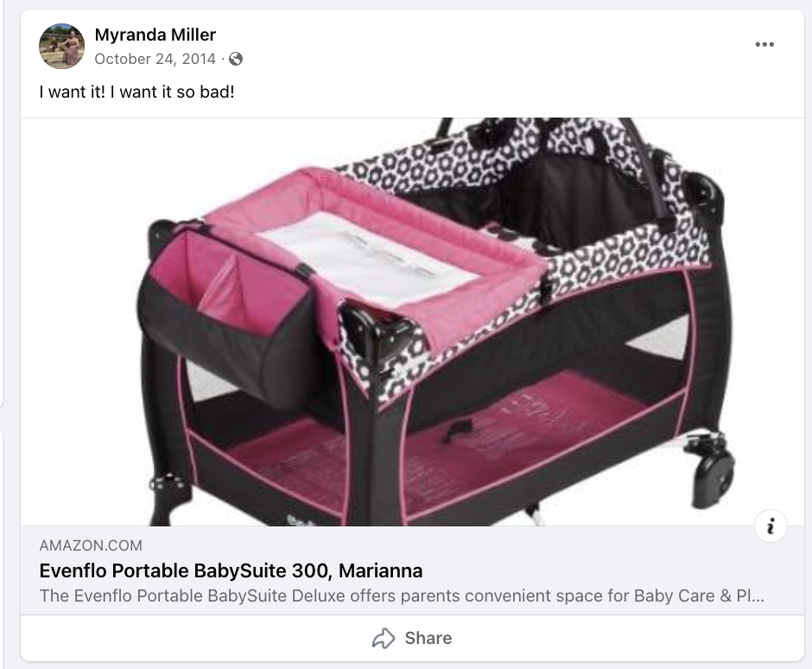
Task: Click the black plastic corner latch on the changer
Action: [381, 337]
